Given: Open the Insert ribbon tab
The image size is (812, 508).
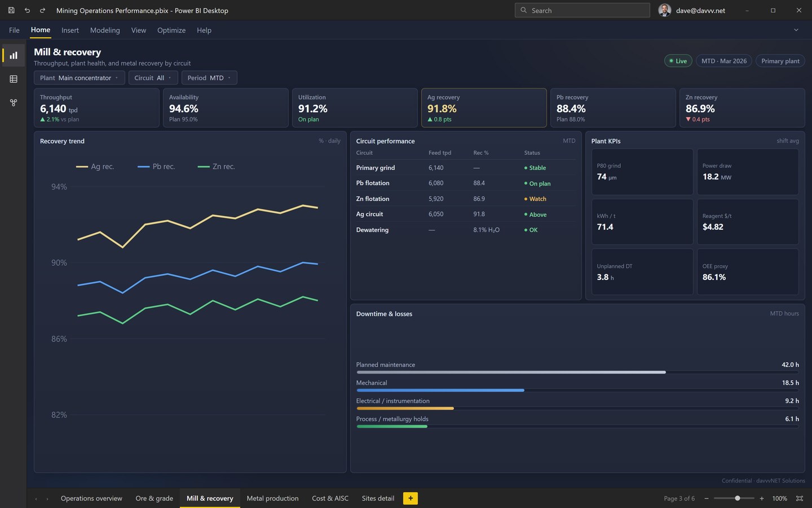Looking at the screenshot, I should pos(70,30).
